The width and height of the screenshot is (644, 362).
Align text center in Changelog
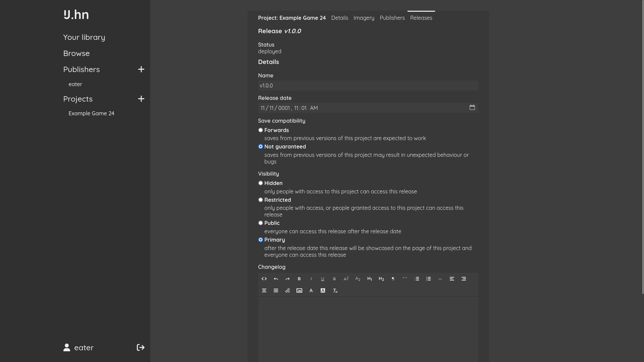[264, 291]
